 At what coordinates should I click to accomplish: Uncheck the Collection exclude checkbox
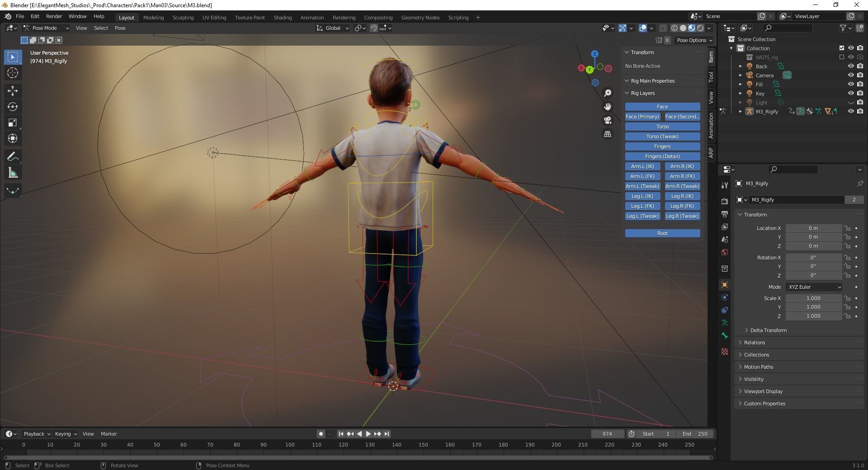coord(841,48)
